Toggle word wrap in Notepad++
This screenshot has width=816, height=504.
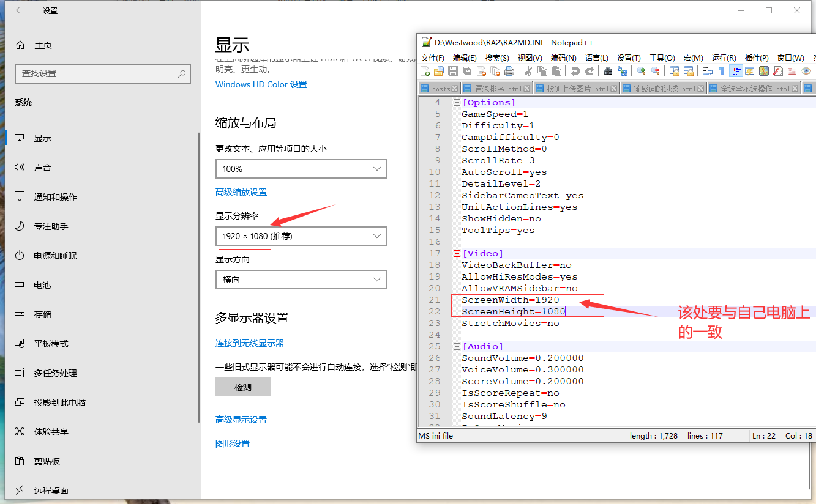click(x=707, y=71)
